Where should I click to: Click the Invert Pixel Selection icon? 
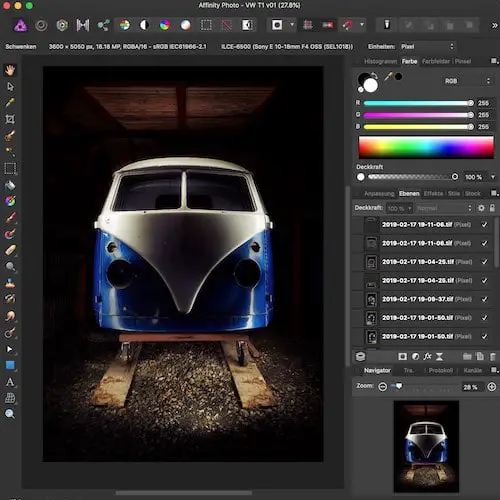[x=247, y=25]
